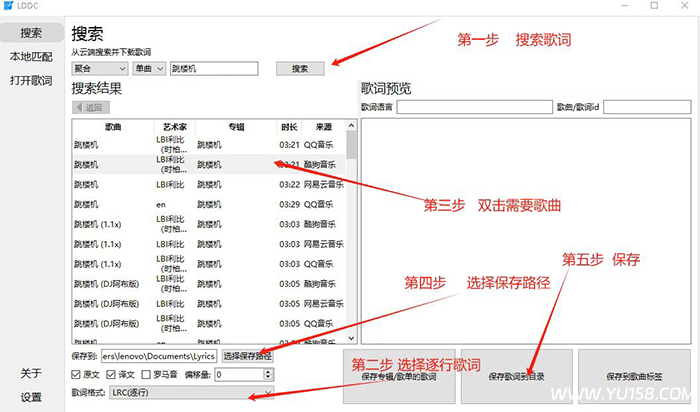Enable the 罗马音 checkbox

pos(146,374)
